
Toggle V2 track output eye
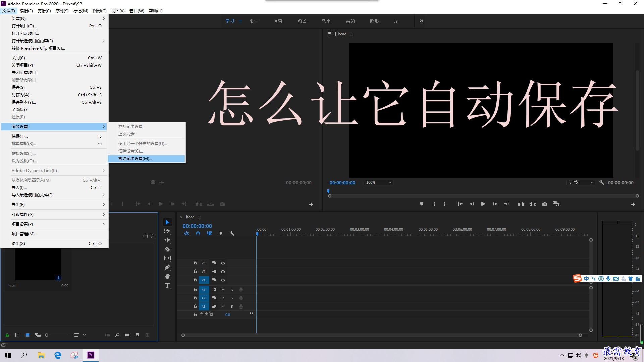(223, 271)
